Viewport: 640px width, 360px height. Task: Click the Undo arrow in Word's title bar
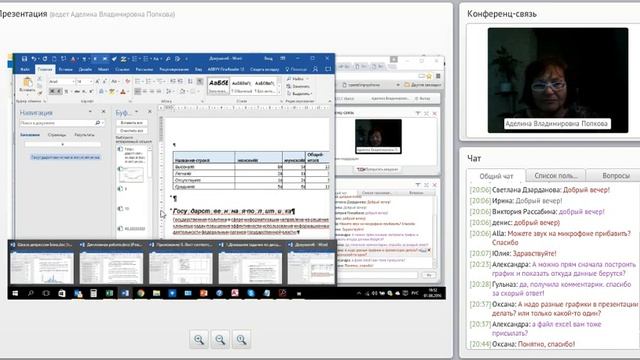coord(34,59)
